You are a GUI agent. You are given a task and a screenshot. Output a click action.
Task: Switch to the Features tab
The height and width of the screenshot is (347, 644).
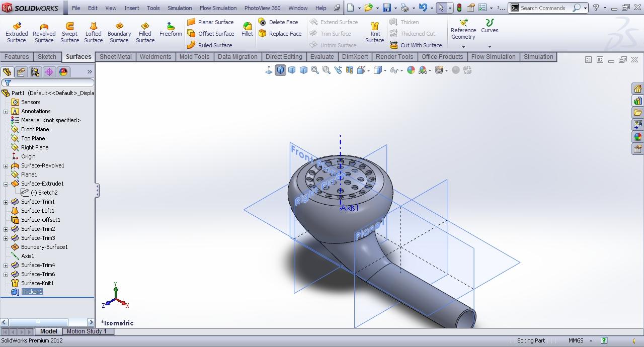pos(17,57)
